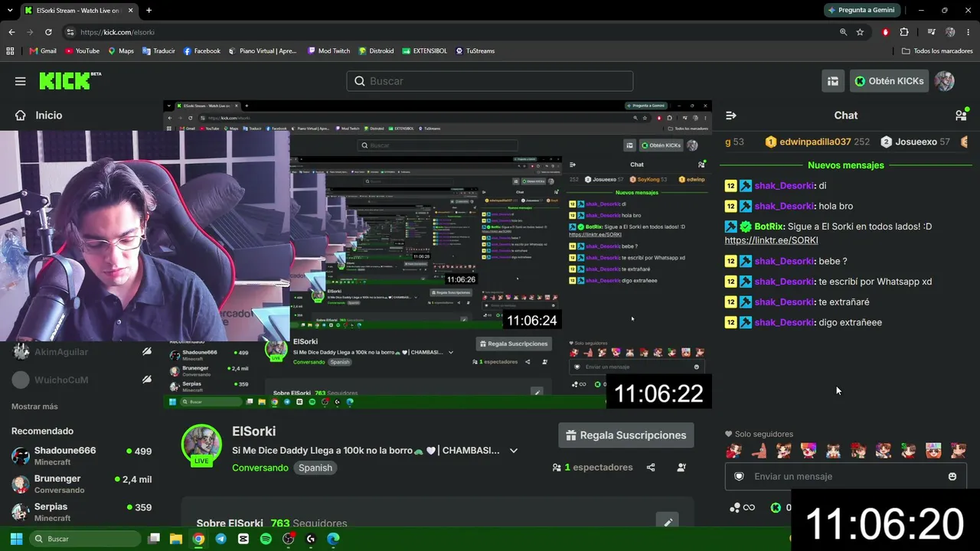Click the follow user icon beside share

click(x=681, y=468)
